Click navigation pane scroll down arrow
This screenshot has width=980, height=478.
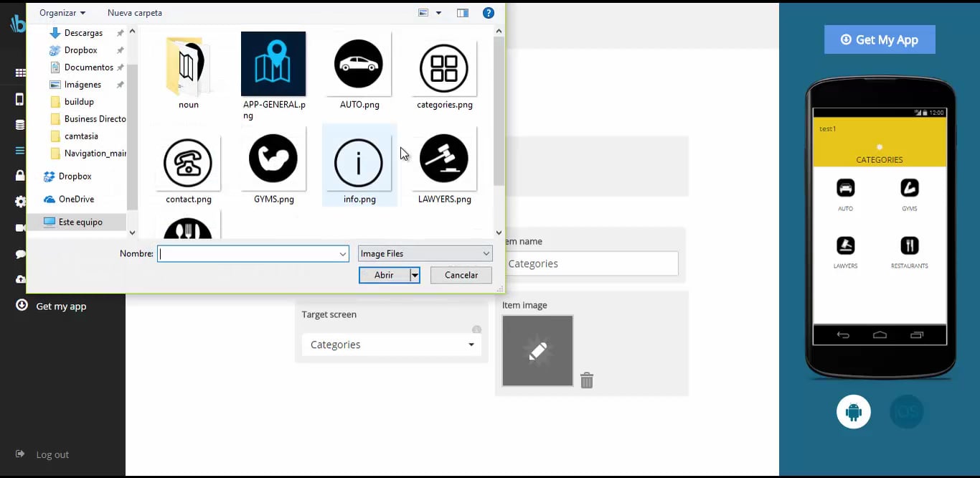point(132,233)
